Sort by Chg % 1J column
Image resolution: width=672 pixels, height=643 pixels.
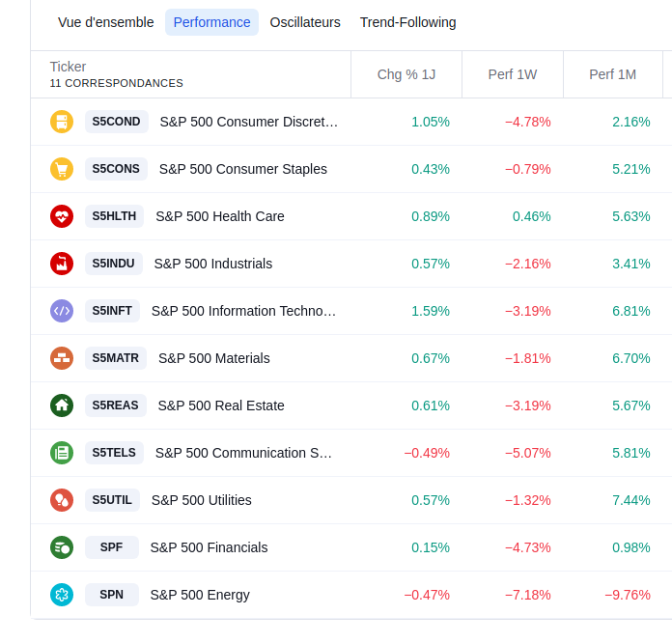click(406, 74)
